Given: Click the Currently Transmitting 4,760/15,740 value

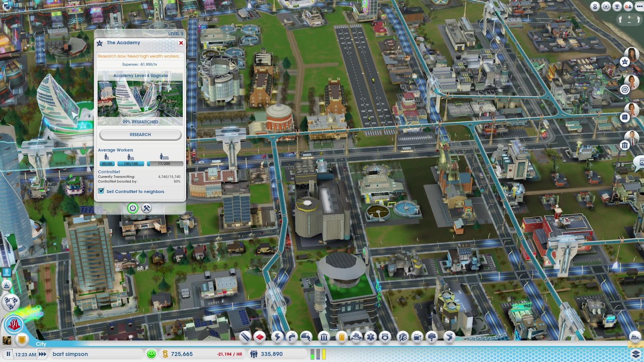Looking at the screenshot, I should [169, 177].
